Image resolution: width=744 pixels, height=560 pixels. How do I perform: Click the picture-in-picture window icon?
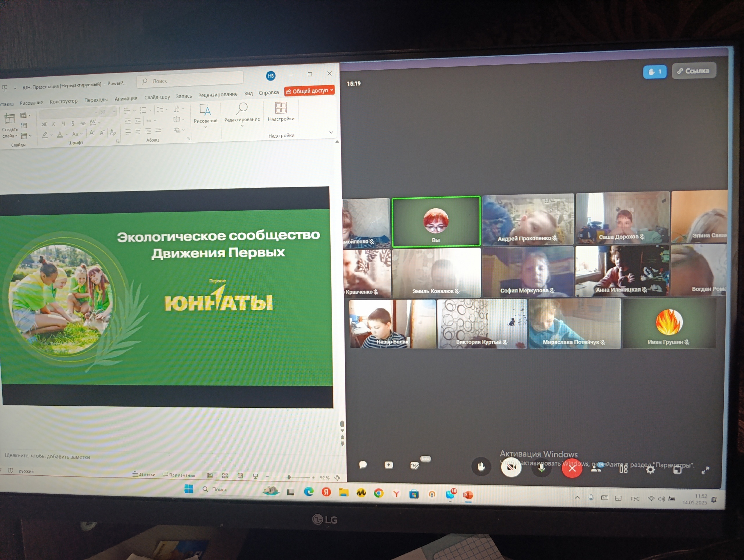[x=677, y=470]
